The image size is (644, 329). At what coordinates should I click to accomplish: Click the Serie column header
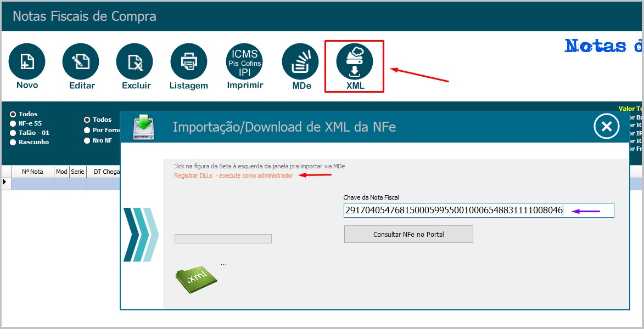77,172
